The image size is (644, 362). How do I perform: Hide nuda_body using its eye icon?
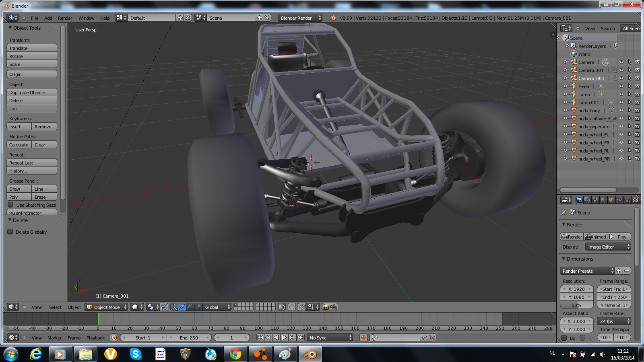[x=621, y=110]
